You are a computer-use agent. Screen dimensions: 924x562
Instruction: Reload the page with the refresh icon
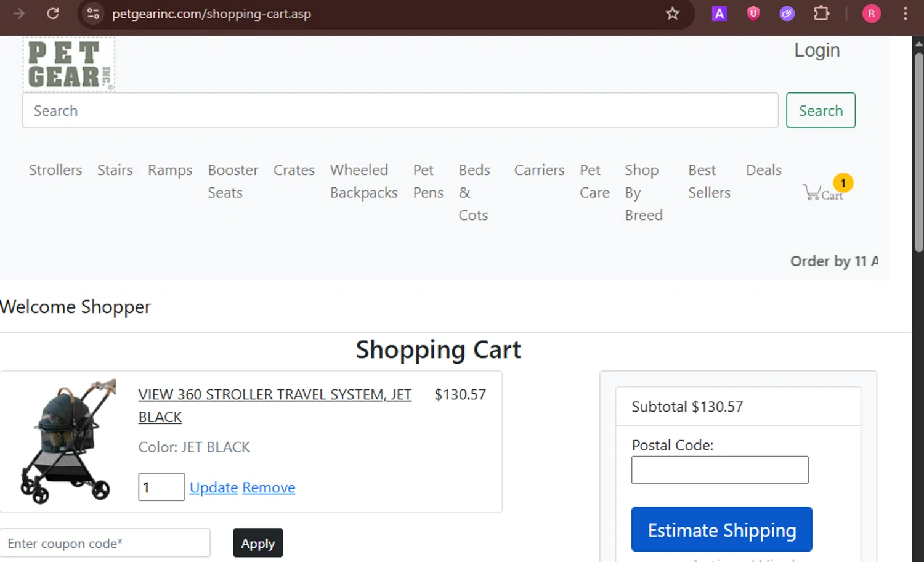[x=53, y=14]
